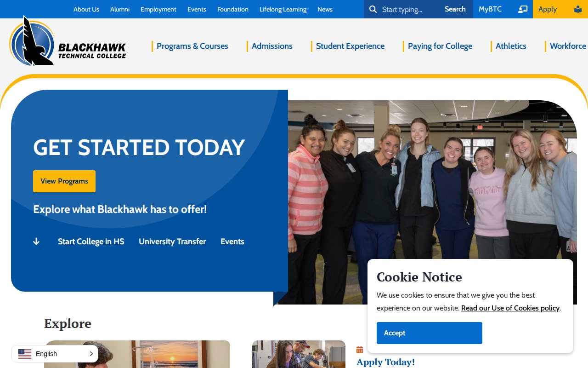Expand the English language selector

coord(55,354)
